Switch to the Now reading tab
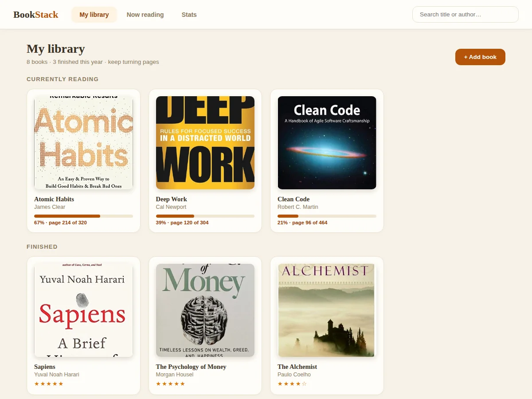Viewport: 532px width, 399px height. [145, 15]
